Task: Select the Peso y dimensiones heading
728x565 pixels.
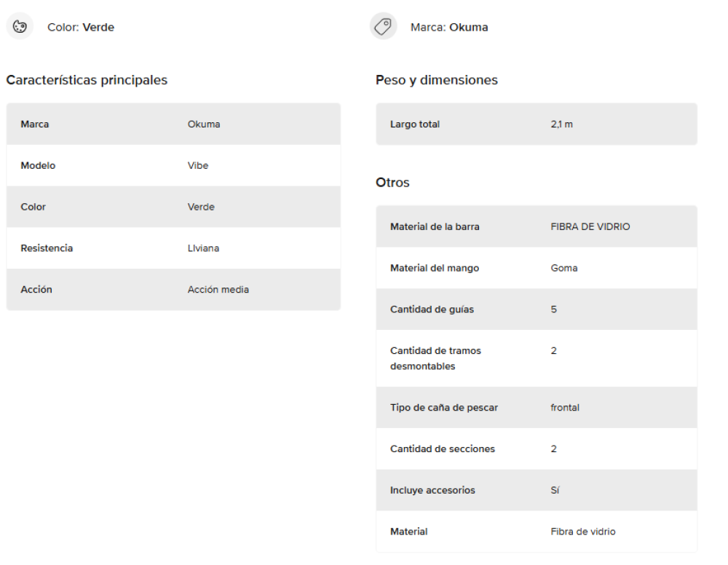Action: point(437,80)
